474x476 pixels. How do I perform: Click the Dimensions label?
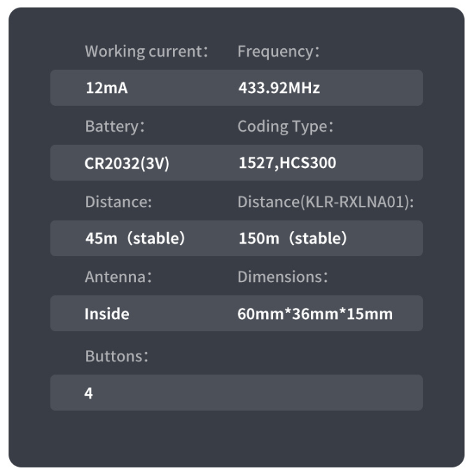pyautogui.click(x=282, y=276)
